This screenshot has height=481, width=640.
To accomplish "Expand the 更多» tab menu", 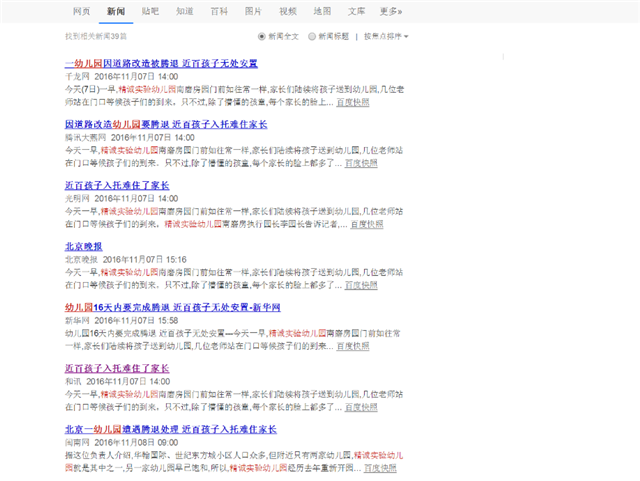I will (x=392, y=11).
